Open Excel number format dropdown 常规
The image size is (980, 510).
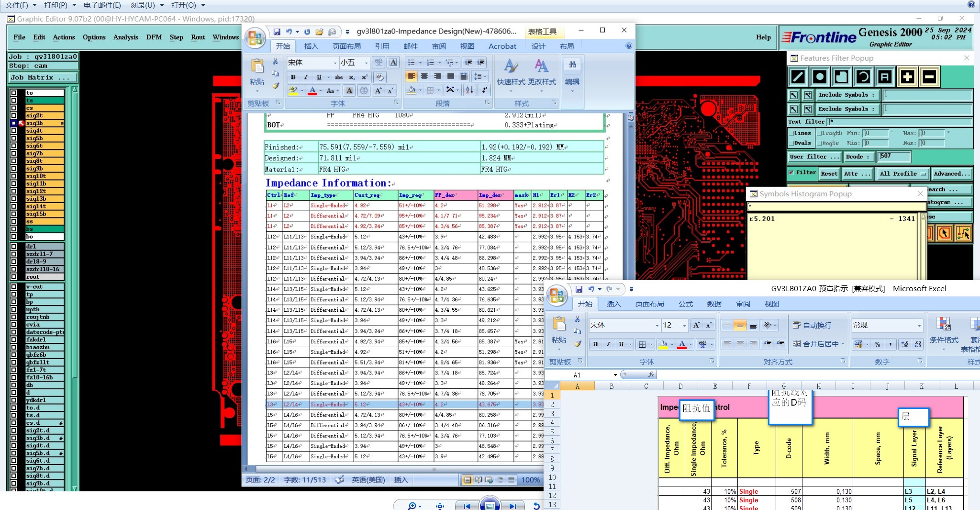click(x=919, y=325)
